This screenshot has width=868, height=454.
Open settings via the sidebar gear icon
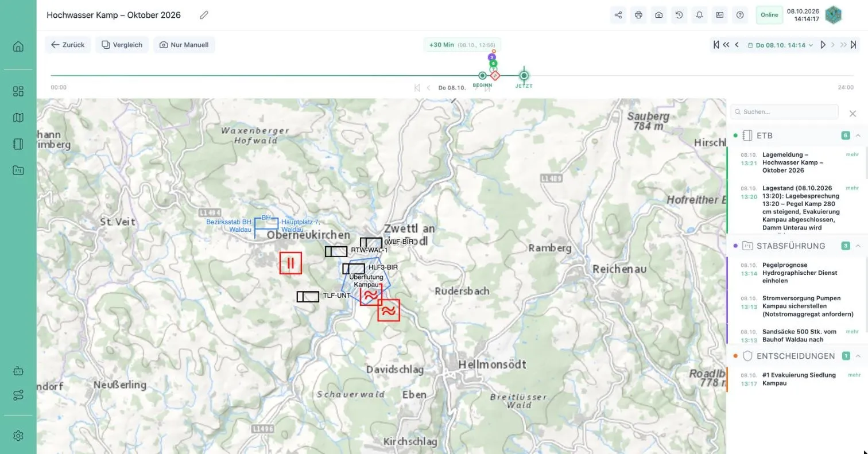[x=18, y=436]
